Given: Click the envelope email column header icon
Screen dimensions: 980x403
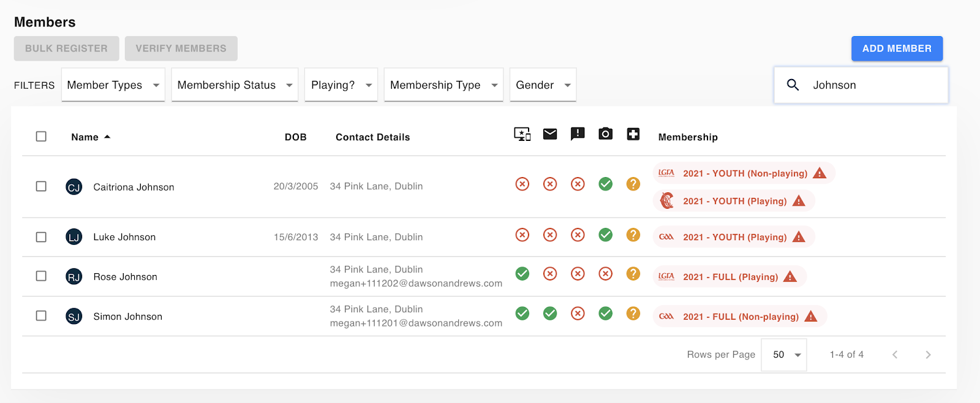Looking at the screenshot, I should point(550,134).
